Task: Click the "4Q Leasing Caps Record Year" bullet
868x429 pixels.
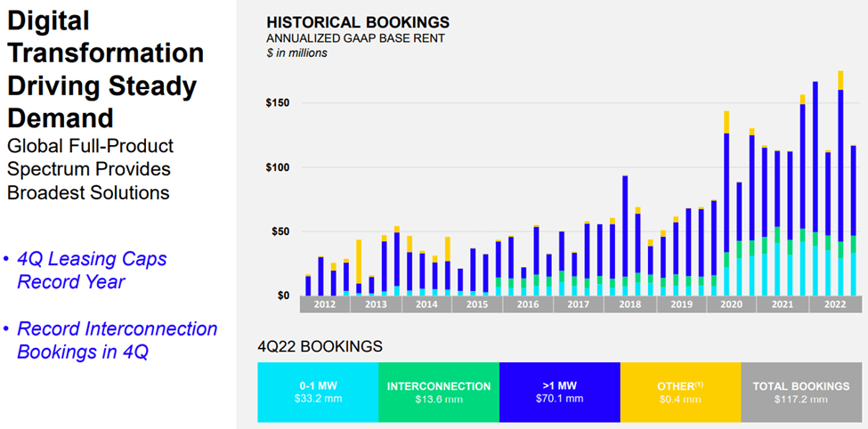Action: [x=91, y=271]
